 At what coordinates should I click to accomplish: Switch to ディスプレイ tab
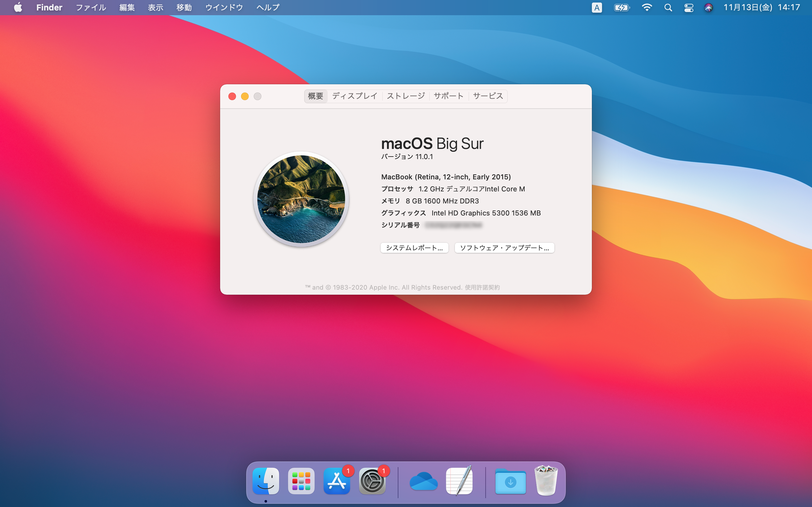click(x=353, y=95)
